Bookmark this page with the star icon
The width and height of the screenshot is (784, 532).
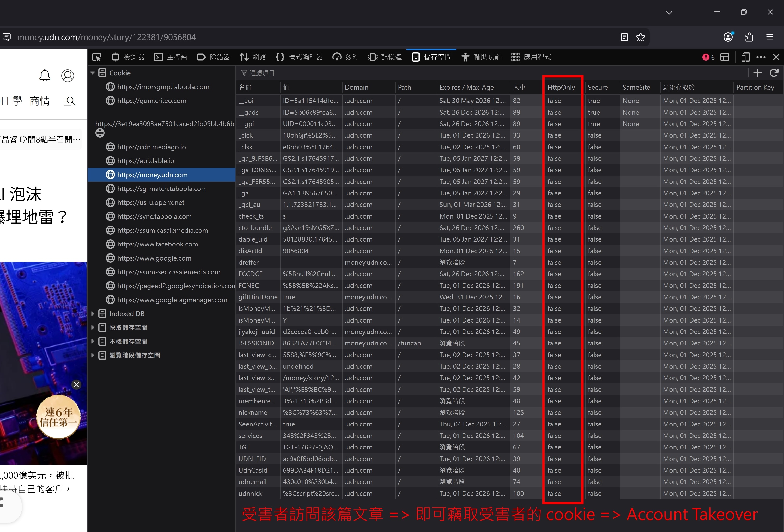coord(641,37)
